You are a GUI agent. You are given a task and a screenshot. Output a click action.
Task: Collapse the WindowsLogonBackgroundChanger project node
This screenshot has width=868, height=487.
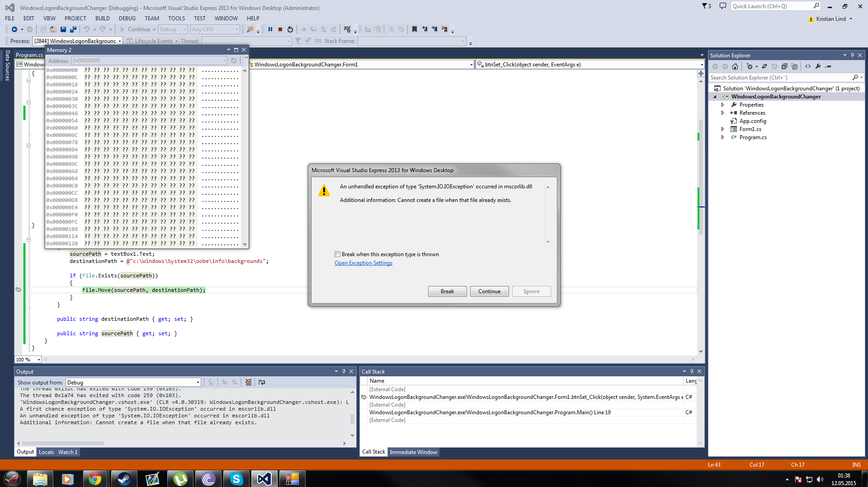click(715, 97)
